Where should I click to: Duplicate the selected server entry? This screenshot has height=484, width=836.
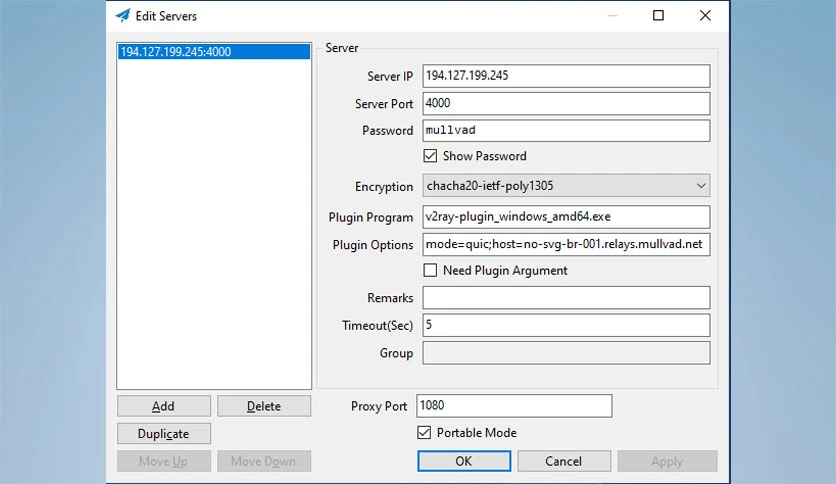point(164,433)
